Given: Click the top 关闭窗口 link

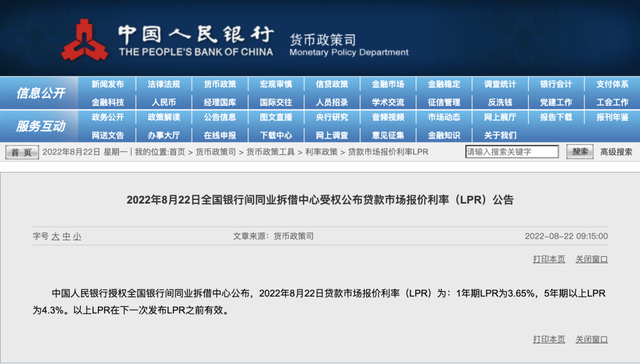Looking at the screenshot, I should (x=591, y=259).
